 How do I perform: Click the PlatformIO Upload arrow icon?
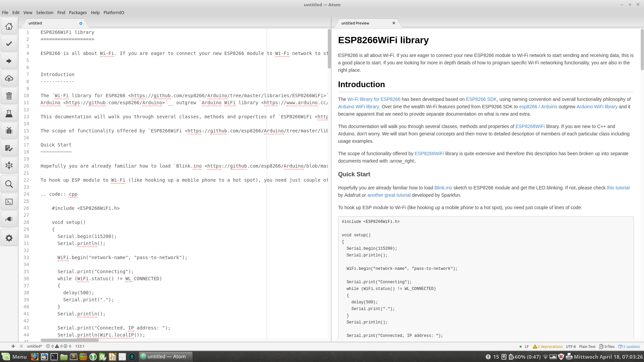pos(9,61)
